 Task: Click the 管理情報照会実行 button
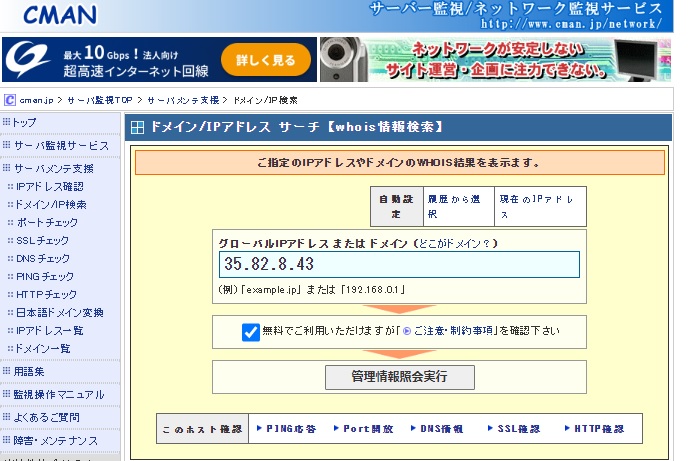(x=399, y=377)
